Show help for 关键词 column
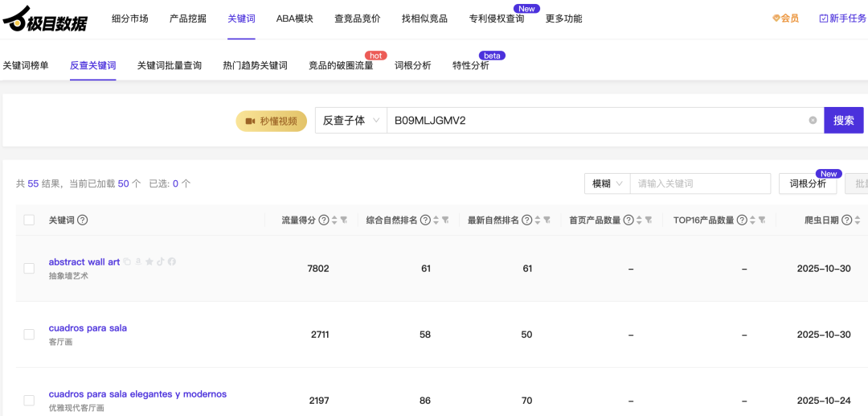 (83, 220)
